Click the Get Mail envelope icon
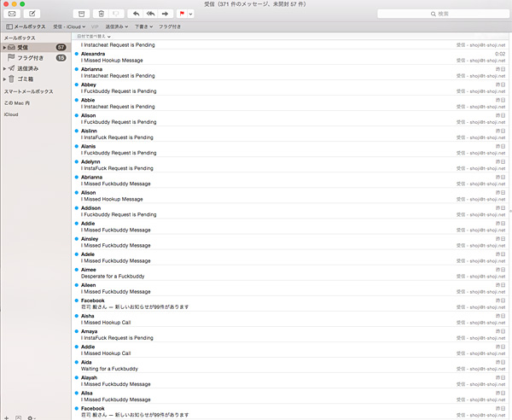The image size is (512, 420). click(12, 14)
